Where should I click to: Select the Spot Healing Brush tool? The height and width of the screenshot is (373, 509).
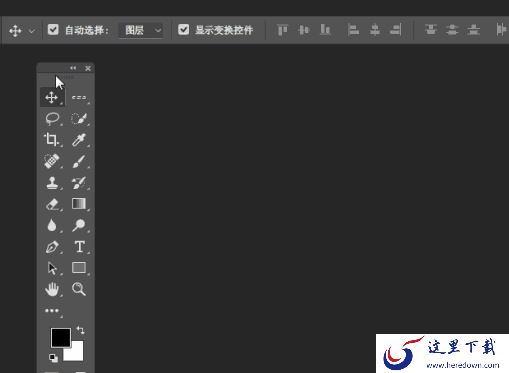[52, 161]
